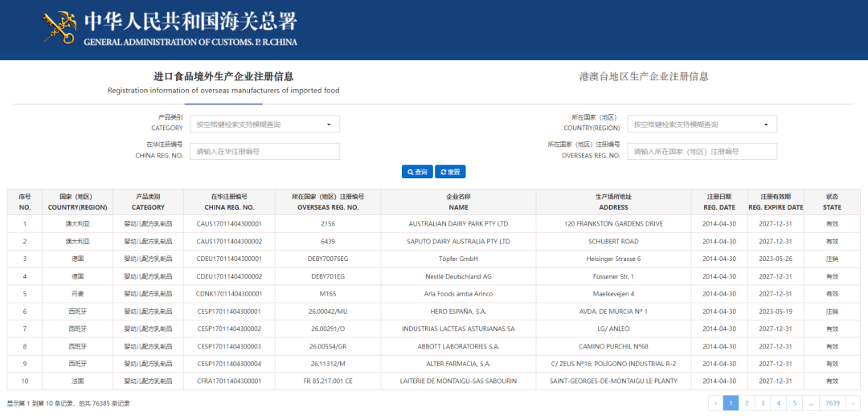Click AUSTRALIAN DAIRY PARK PTY LTD name

[x=458, y=224]
